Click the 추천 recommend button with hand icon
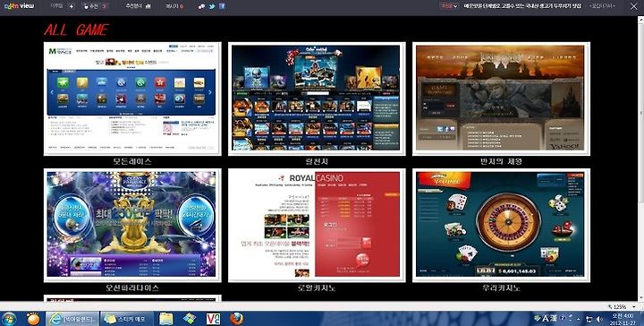The image size is (644, 326). (95, 6)
